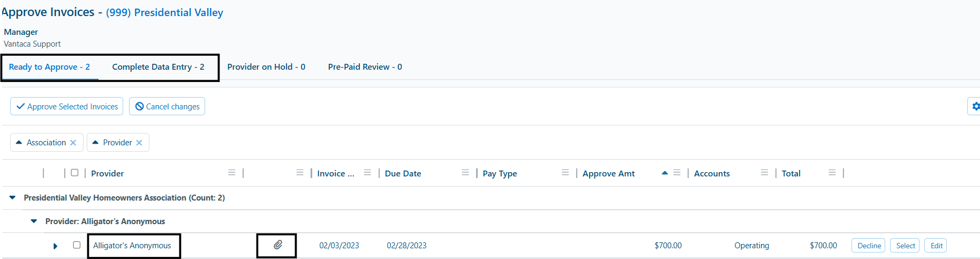Switch to Complete Data Entry tab
Viewport: 980px width, 259px height.
pyautogui.click(x=158, y=67)
